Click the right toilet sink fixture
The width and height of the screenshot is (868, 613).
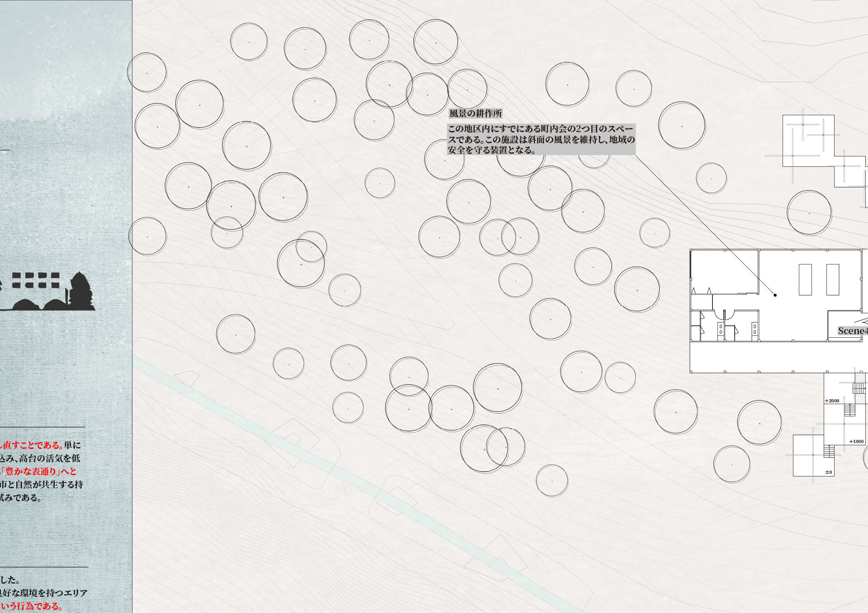click(755, 329)
